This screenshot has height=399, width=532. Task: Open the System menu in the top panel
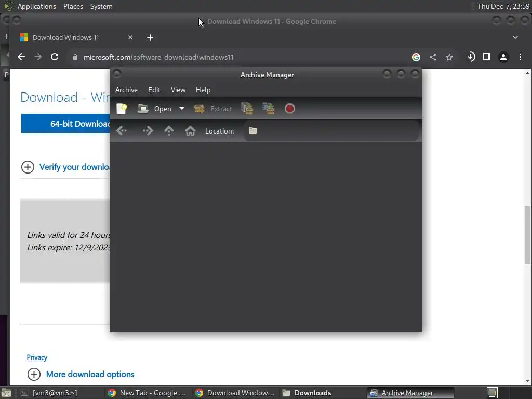101,6
